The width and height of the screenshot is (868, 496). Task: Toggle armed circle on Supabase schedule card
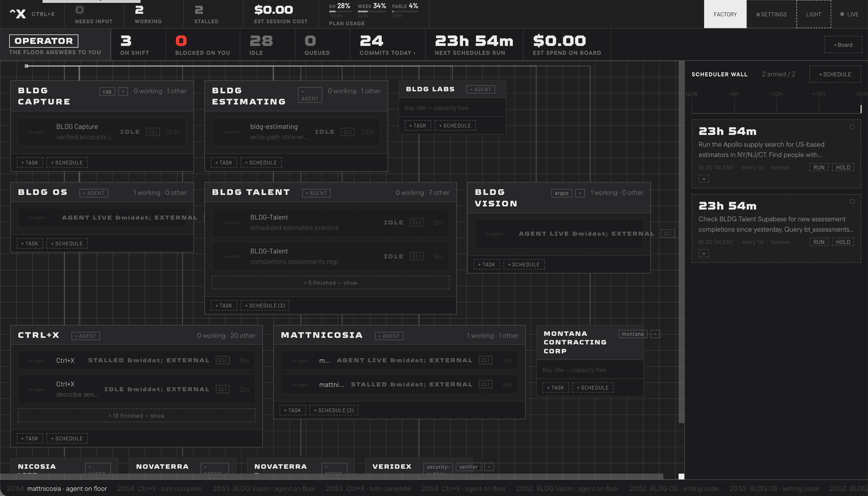pyautogui.click(x=852, y=202)
